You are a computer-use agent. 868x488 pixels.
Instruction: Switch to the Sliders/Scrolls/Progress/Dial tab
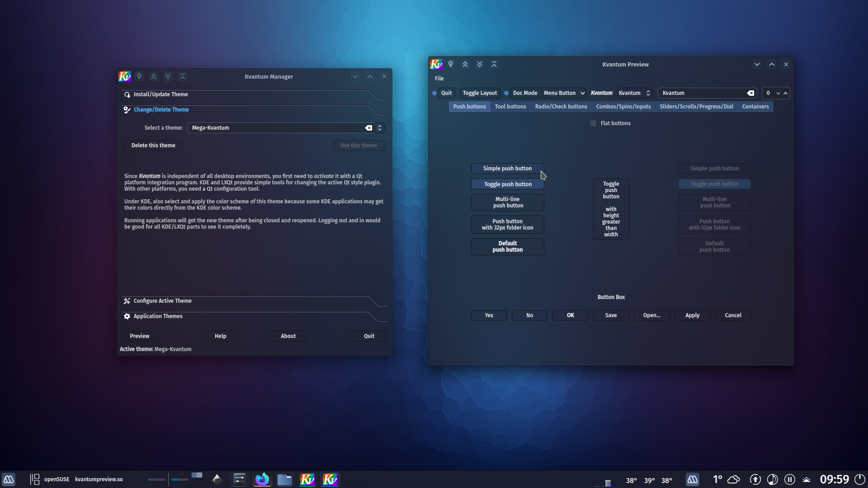pos(696,107)
